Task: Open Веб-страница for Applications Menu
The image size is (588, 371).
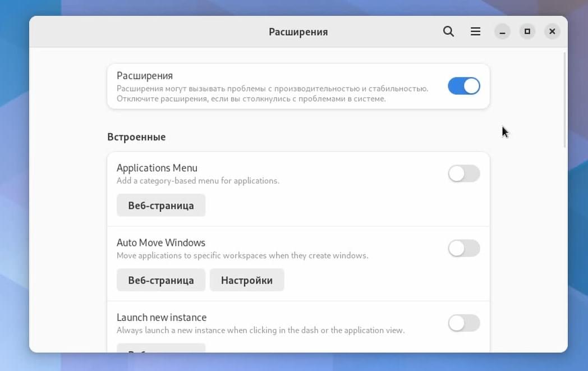Action: pos(161,205)
